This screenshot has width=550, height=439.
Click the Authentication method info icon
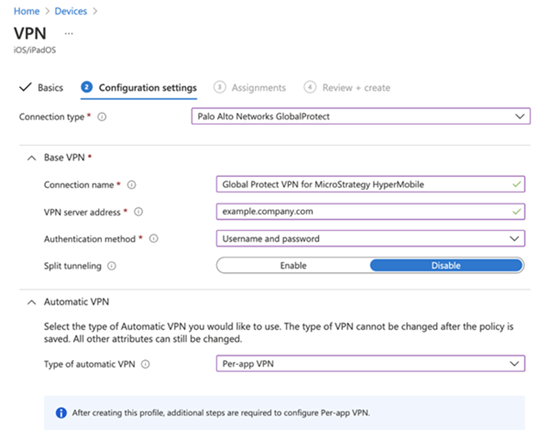(x=154, y=239)
